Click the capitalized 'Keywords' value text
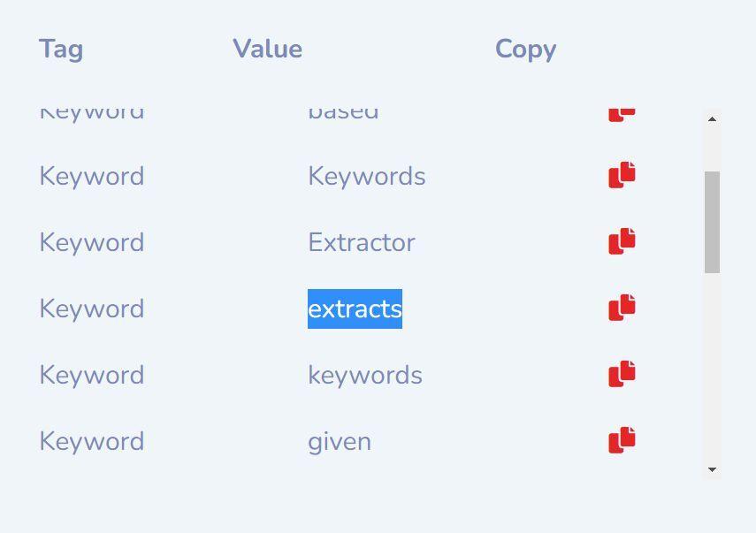The width and height of the screenshot is (756, 533). [366, 176]
